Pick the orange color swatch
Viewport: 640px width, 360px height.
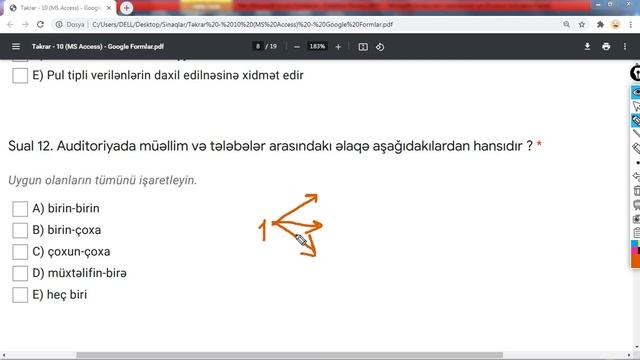[x=636, y=260]
